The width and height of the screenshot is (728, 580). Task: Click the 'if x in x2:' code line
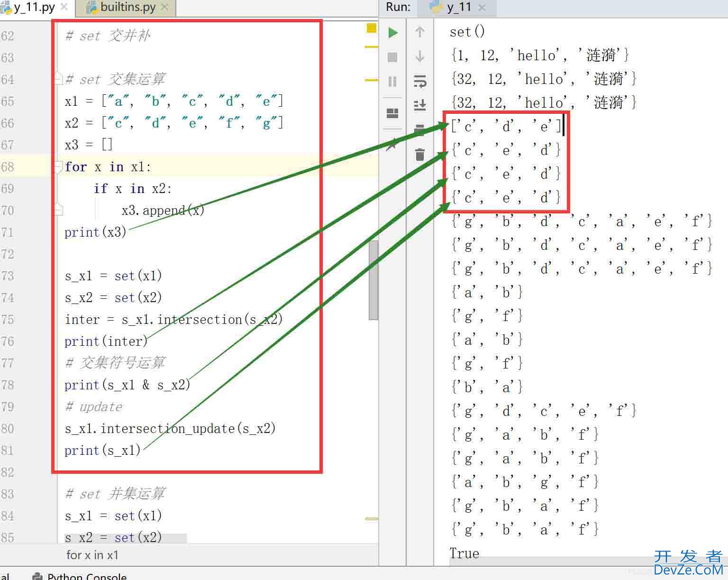tap(133, 188)
